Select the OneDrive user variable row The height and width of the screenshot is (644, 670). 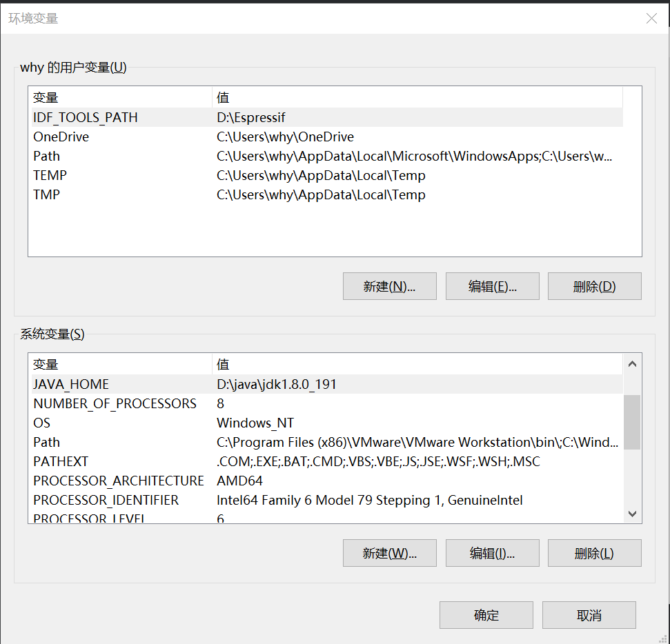click(61, 137)
